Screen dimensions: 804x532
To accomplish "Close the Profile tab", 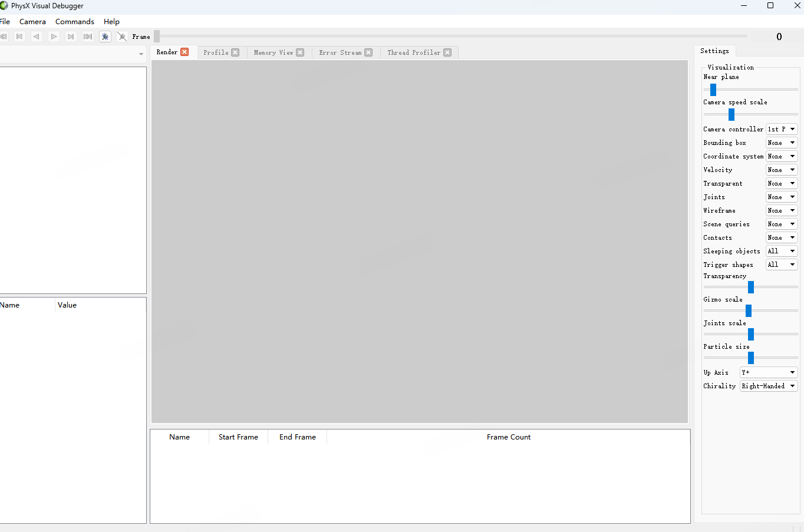I will click(x=235, y=52).
